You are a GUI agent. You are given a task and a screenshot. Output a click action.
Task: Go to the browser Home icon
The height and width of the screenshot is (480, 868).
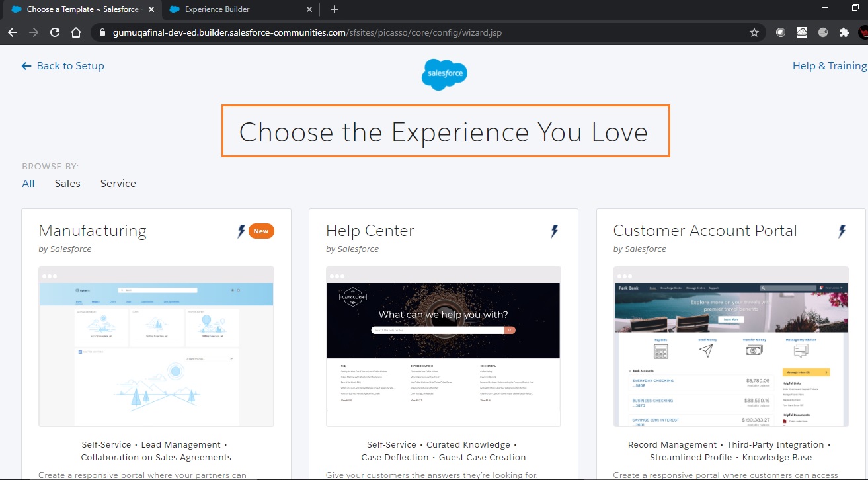point(76,32)
